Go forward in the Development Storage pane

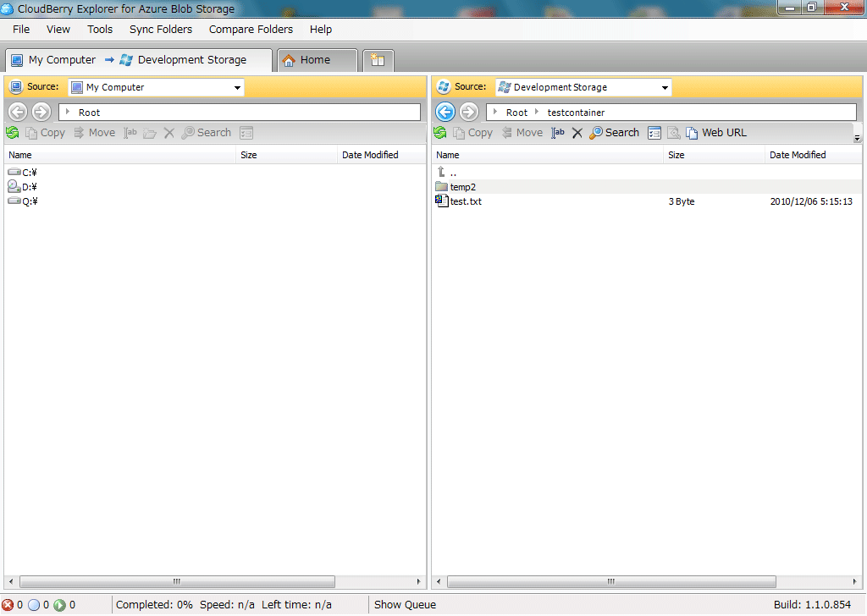pos(469,113)
